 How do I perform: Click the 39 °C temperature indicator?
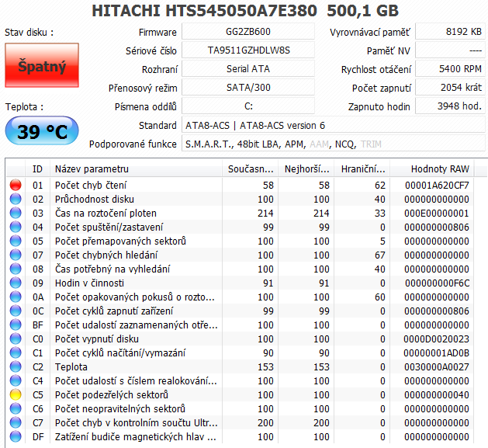pos(42,131)
